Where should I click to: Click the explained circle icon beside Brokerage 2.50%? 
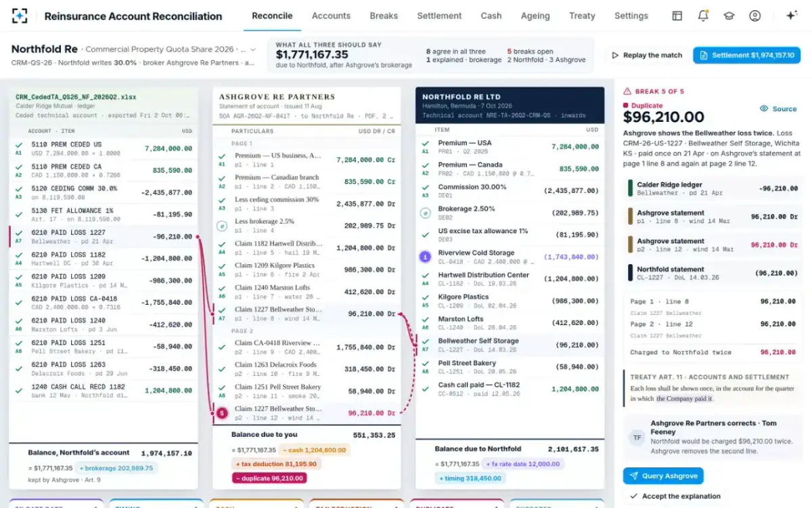point(425,213)
